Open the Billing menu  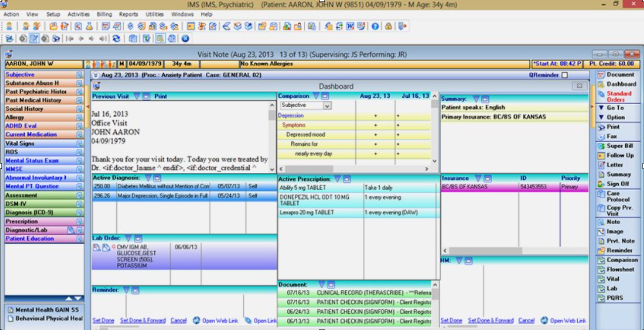[x=104, y=14]
